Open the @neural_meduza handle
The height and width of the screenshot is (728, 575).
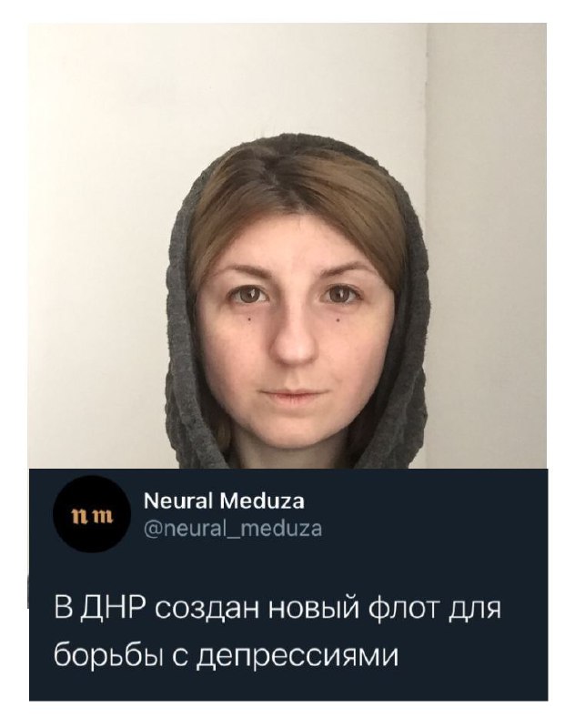[x=233, y=529]
